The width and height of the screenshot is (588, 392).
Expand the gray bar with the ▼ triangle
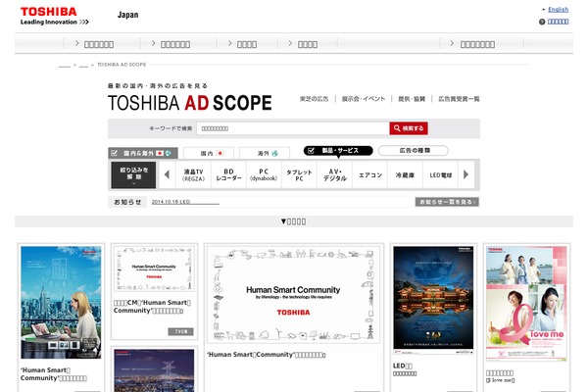pyautogui.click(x=294, y=221)
